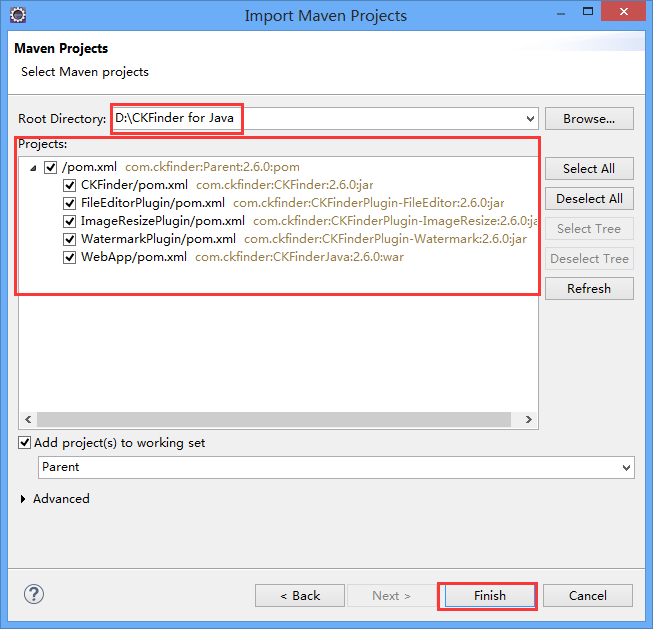
Task: Click the Finish button
Action: click(x=490, y=596)
